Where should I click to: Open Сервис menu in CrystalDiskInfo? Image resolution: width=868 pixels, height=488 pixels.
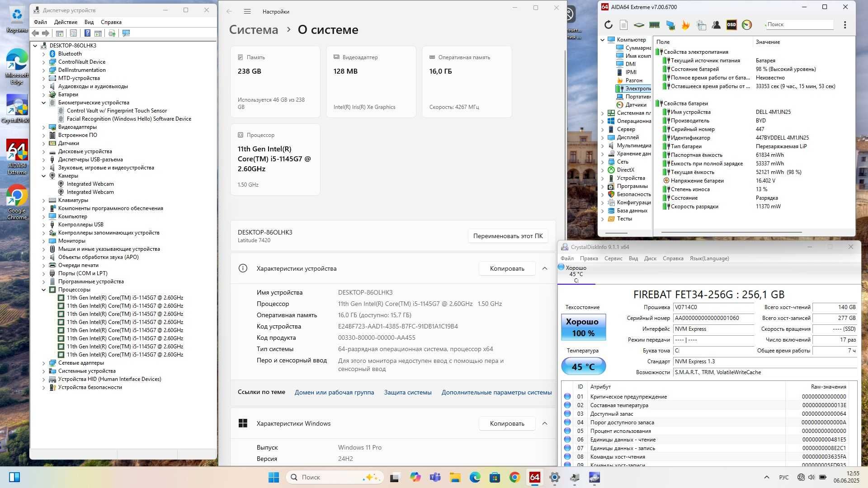point(613,258)
